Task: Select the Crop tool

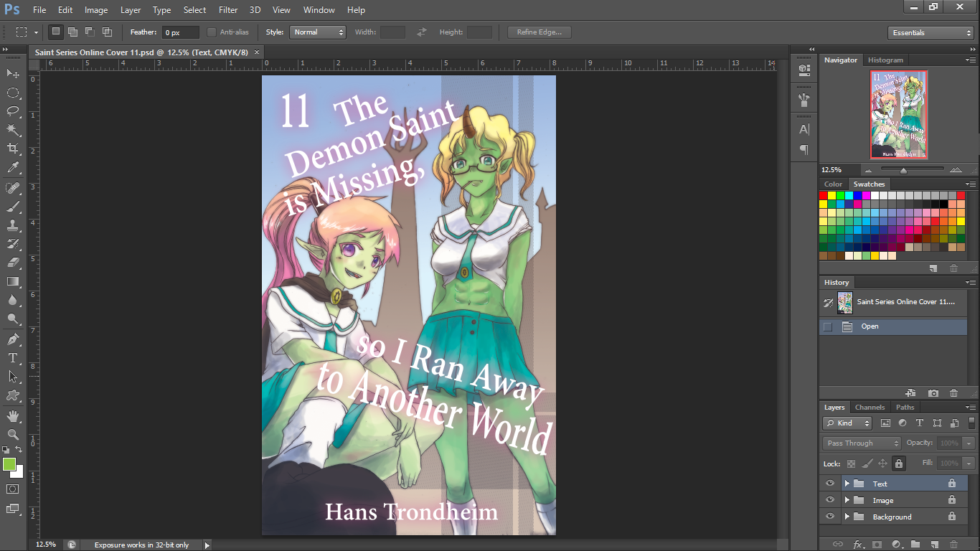Action: click(x=13, y=149)
